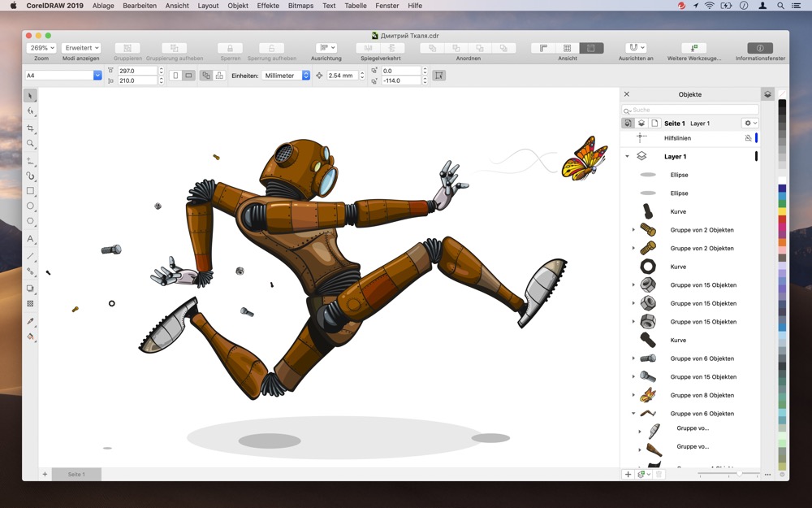812x508 pixels.
Task: Add new layer in Objekte panel
Action: 628,475
